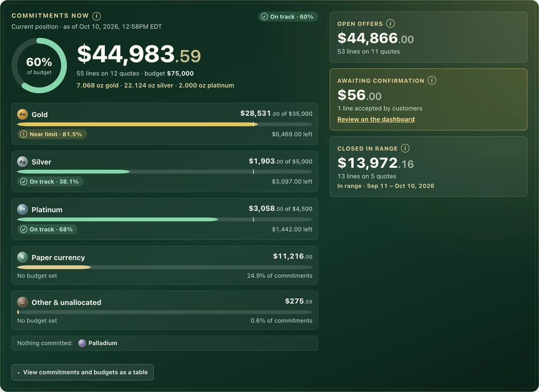Click the Other & unallocated row label
Screen dimensions: 539x392
coord(66,303)
